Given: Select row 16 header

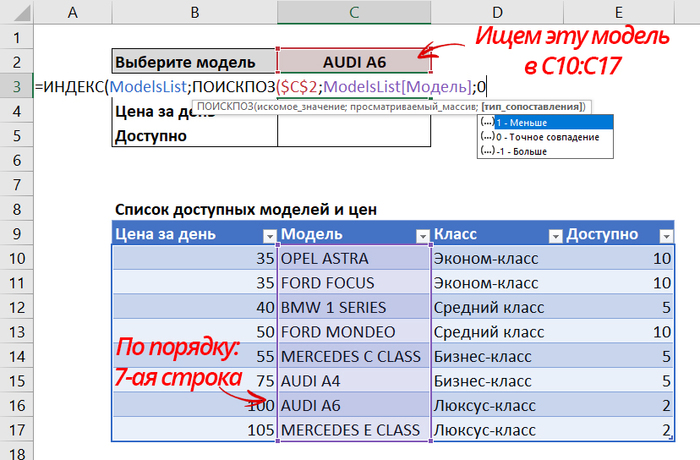Looking at the screenshot, I should 17,405.
